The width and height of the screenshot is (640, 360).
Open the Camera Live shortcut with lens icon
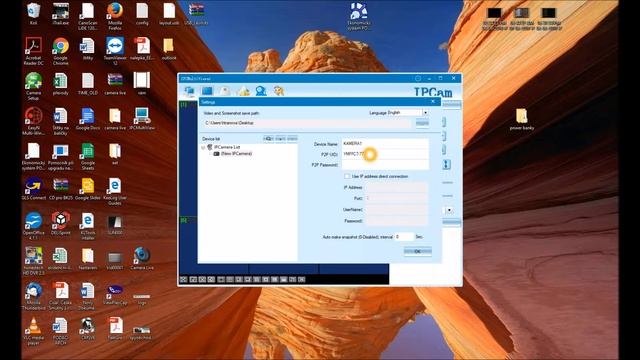click(x=142, y=259)
